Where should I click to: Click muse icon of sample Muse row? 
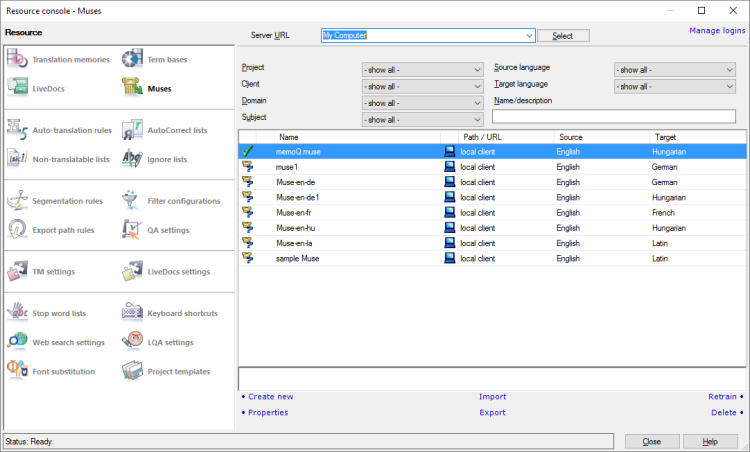(x=247, y=258)
